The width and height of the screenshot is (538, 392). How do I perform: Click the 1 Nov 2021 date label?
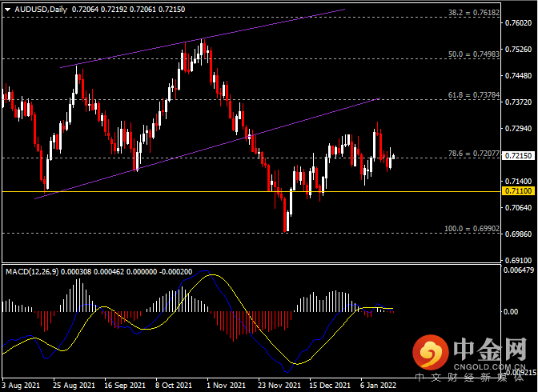click(226, 386)
